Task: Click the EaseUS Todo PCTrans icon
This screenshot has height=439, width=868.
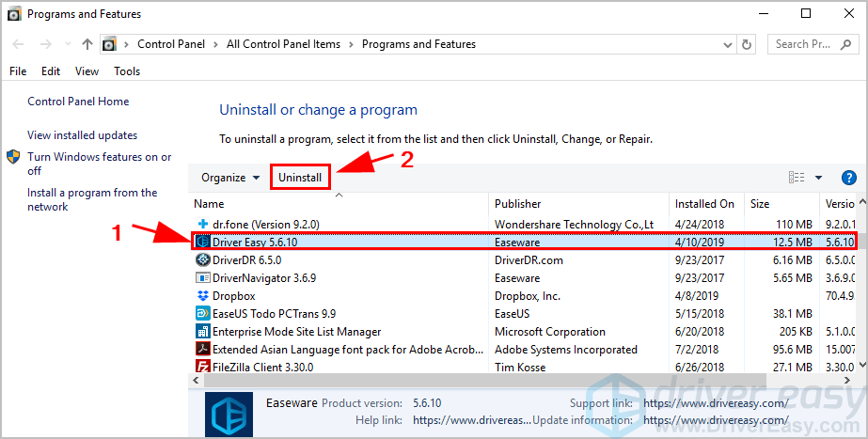Action: (x=203, y=313)
